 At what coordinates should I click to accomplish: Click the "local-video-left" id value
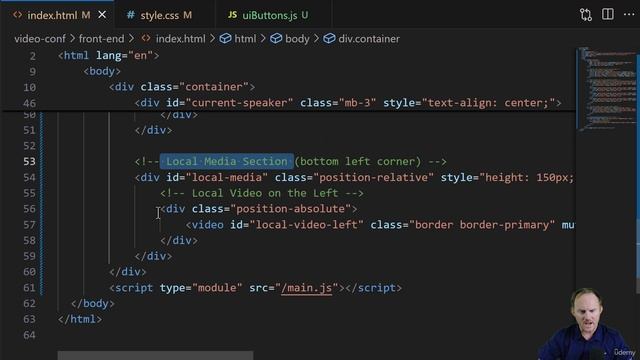pyautogui.click(x=307, y=225)
